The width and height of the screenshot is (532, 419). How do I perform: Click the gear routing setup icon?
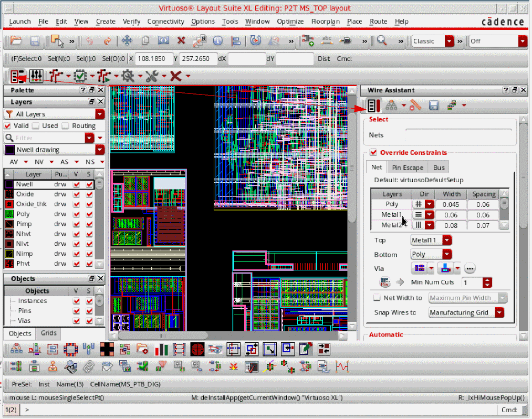[x=128, y=76]
